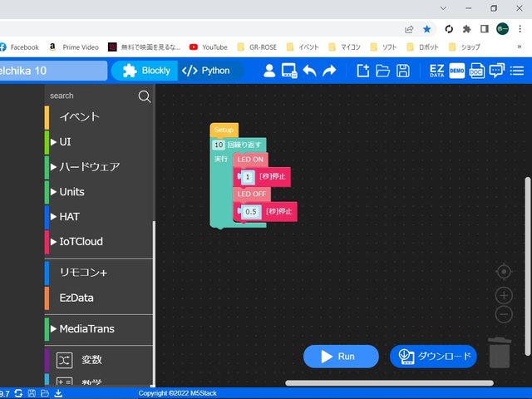Select the EzData category
The height and width of the screenshot is (399, 532).
pyautogui.click(x=98, y=298)
